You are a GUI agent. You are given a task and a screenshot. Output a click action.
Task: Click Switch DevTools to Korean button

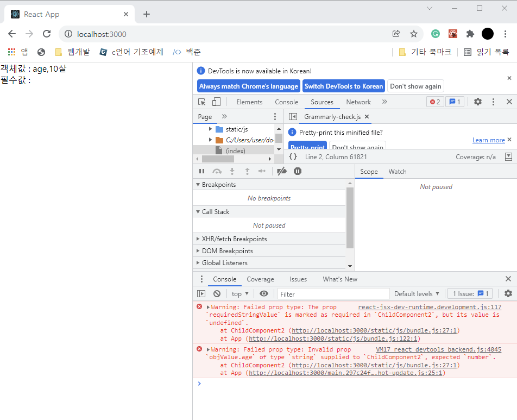[x=344, y=86]
